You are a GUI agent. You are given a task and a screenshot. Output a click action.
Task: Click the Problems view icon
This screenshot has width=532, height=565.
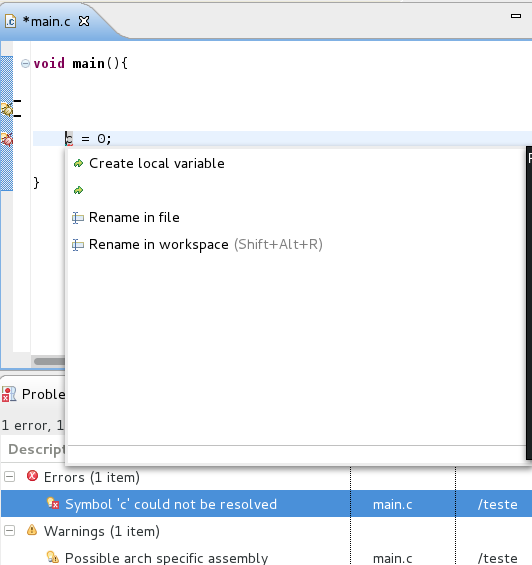pos(9,394)
